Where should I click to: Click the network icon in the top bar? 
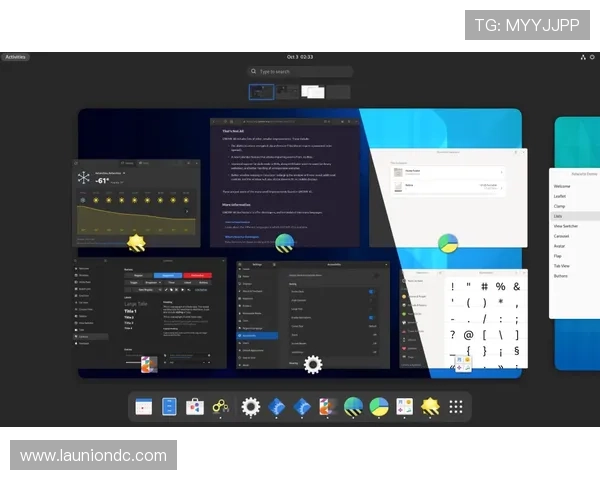(582, 57)
